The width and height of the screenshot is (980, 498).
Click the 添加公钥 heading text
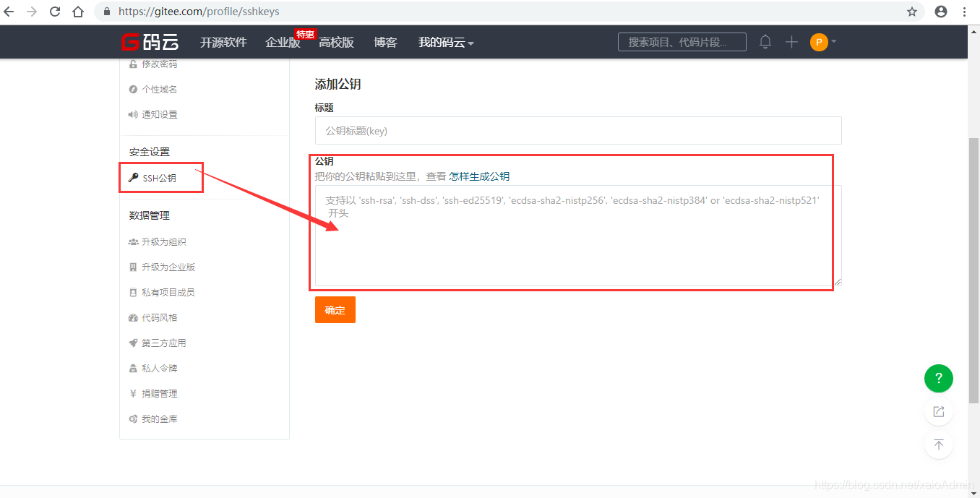pos(338,84)
